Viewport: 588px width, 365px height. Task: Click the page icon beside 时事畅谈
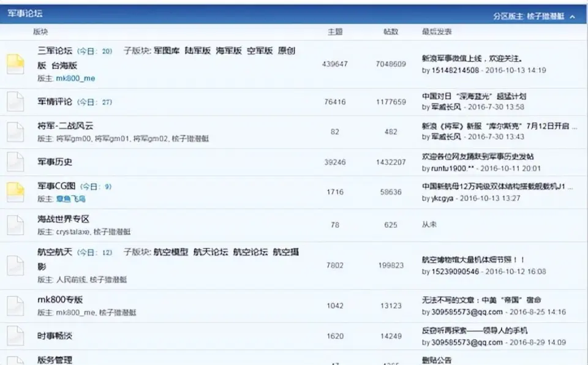pos(15,336)
